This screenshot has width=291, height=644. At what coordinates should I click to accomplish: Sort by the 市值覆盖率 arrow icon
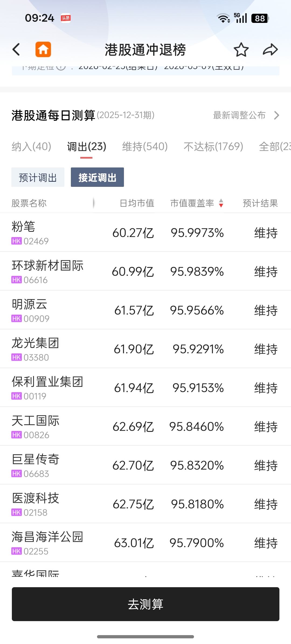tap(221, 203)
